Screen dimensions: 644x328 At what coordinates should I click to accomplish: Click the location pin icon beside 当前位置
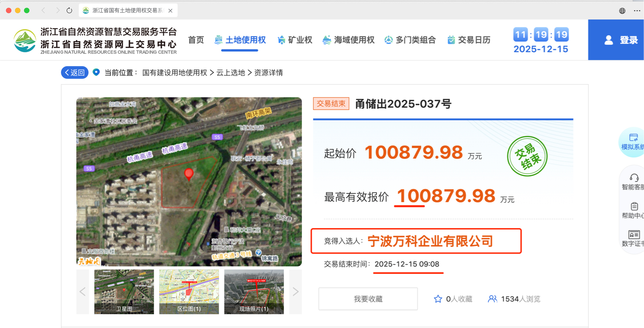(x=96, y=72)
